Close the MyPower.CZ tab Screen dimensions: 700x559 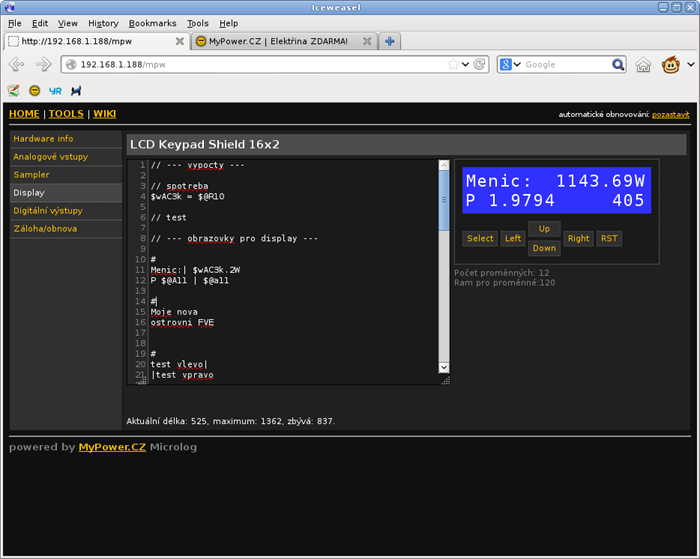coord(367,41)
